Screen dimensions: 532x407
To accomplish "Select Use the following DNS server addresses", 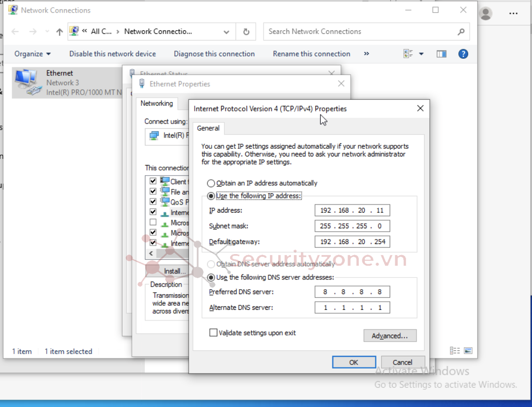I will [211, 277].
